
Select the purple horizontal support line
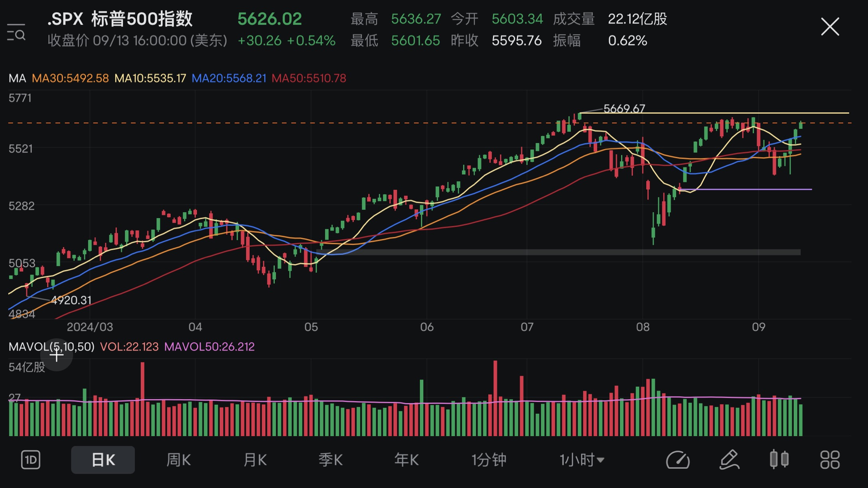coord(745,189)
